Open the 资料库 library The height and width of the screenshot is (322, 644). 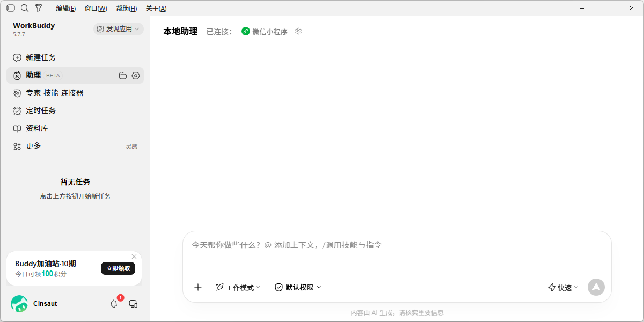click(75, 128)
